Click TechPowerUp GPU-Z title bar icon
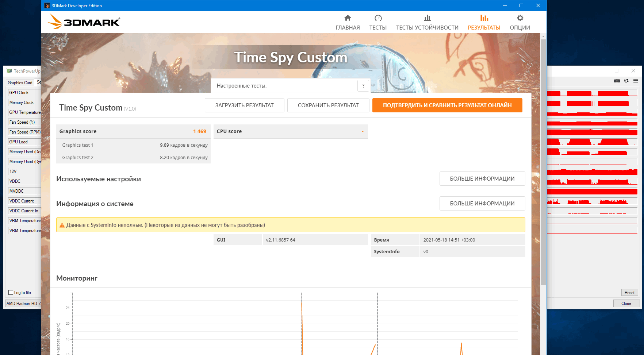The width and height of the screenshot is (644, 355). 9,71
